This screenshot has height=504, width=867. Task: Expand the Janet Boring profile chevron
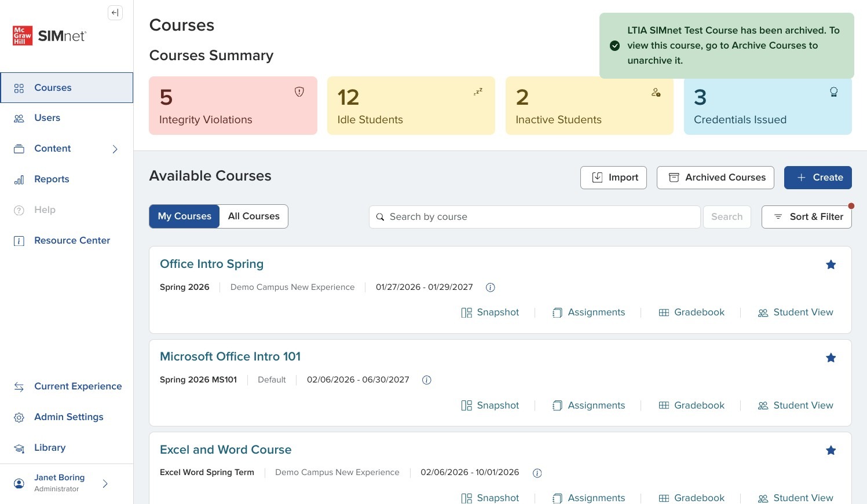105,484
